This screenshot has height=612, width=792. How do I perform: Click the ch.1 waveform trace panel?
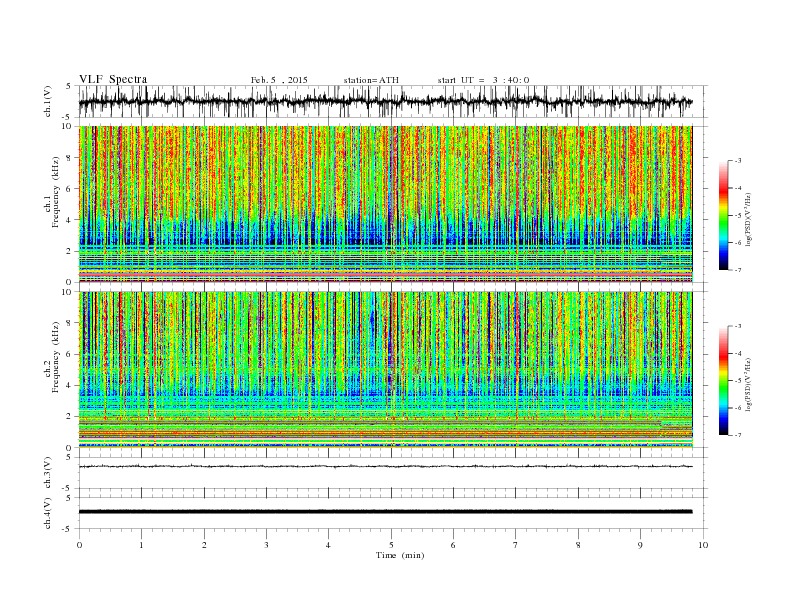pyautogui.click(x=392, y=101)
